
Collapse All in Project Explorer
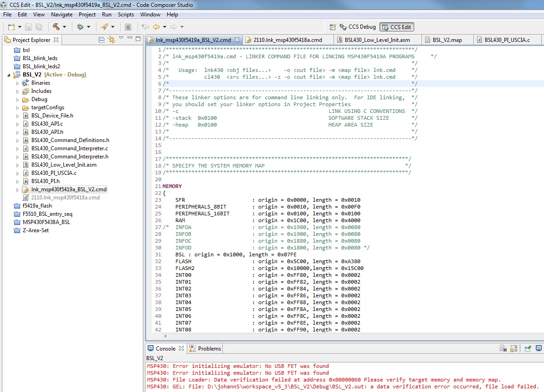coord(101,40)
